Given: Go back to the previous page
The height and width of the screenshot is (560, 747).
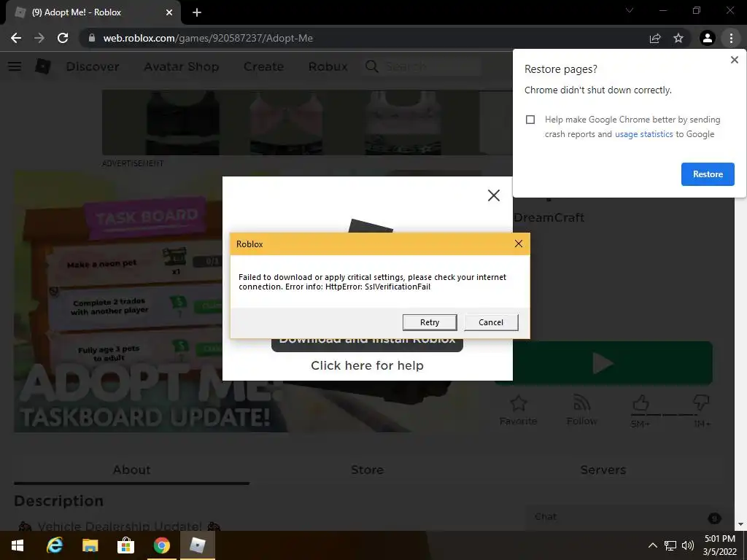Looking at the screenshot, I should click(x=16, y=38).
